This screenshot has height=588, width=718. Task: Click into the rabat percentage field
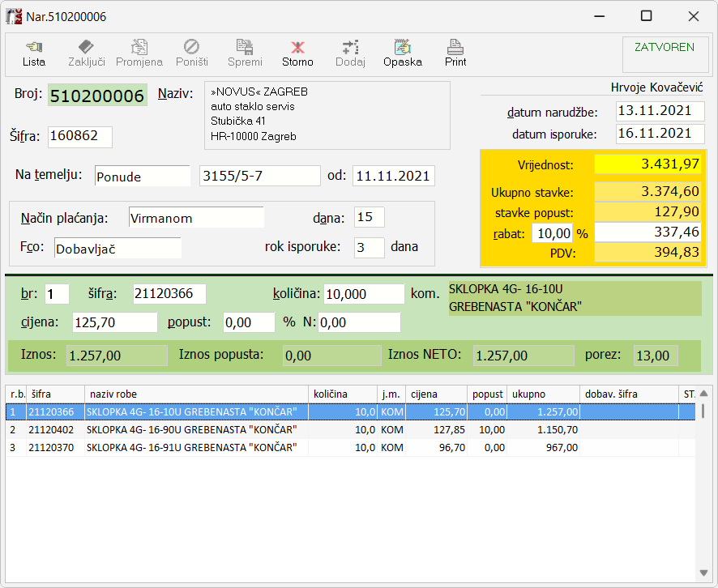click(x=551, y=234)
